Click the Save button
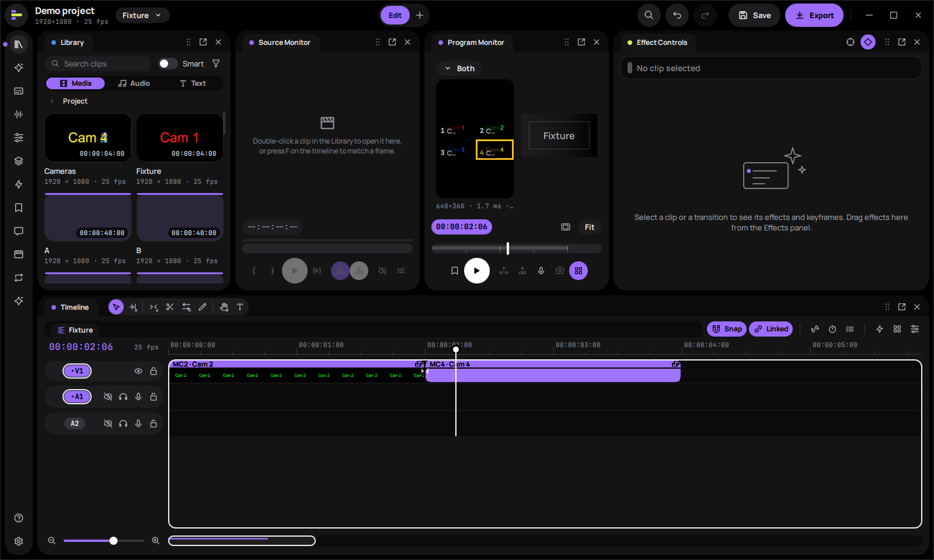The height and width of the screenshot is (560, 934). pyautogui.click(x=754, y=15)
